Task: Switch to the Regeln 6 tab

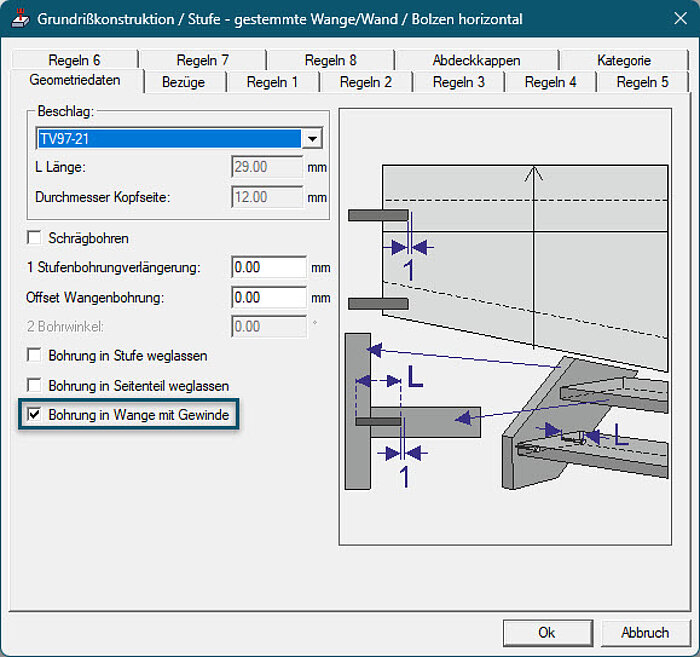Action: [75, 60]
